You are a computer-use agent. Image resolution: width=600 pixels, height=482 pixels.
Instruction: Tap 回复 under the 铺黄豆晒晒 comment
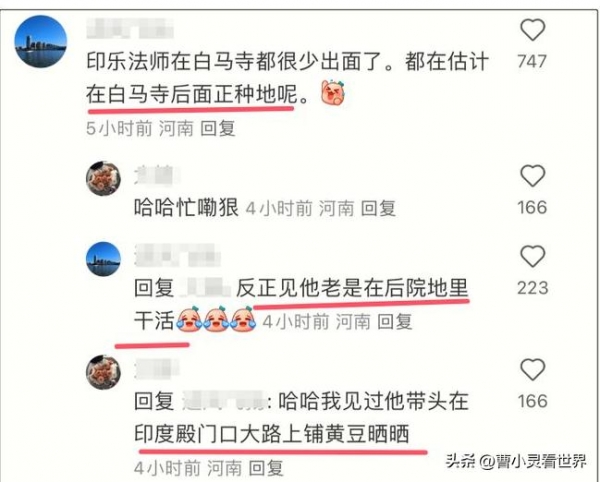pyautogui.click(x=266, y=468)
